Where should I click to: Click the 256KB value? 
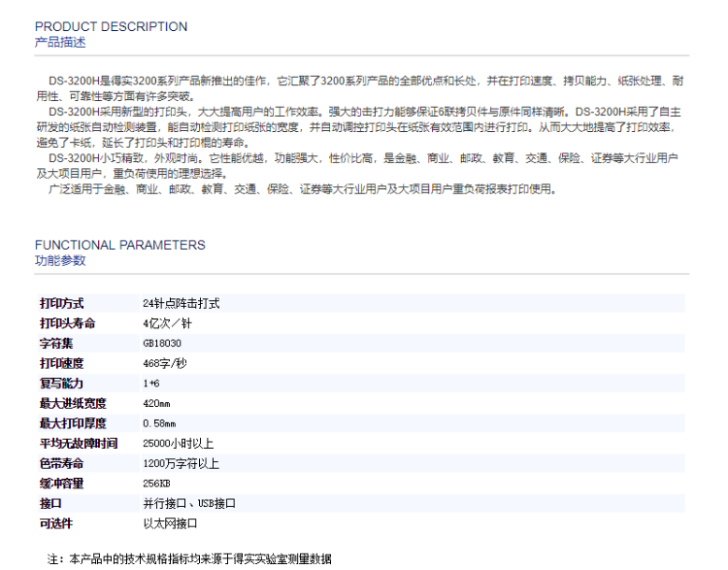pyautogui.click(x=156, y=484)
